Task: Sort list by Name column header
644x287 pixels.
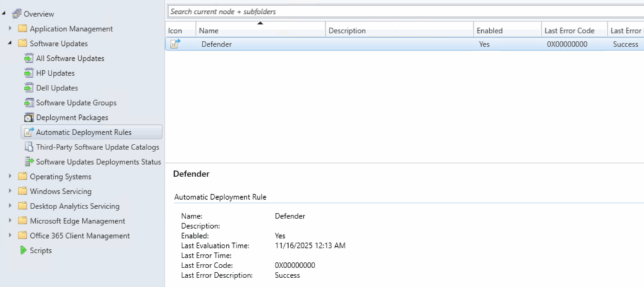Action: click(x=260, y=31)
